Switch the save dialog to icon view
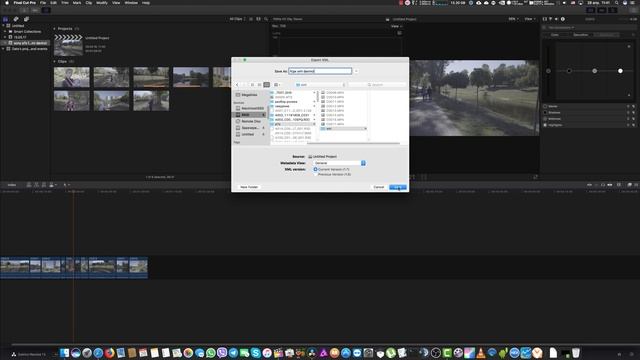The height and width of the screenshot is (360, 640). pyautogui.click(x=252, y=84)
